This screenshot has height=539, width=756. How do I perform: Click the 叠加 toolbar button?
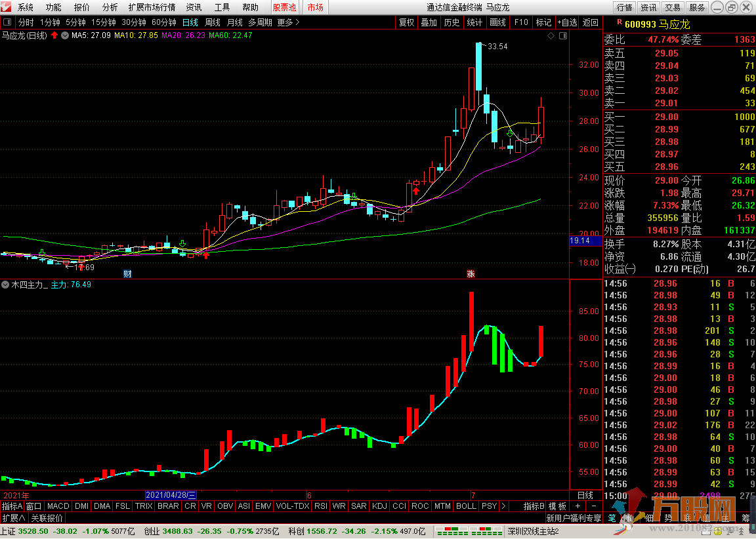click(x=429, y=23)
